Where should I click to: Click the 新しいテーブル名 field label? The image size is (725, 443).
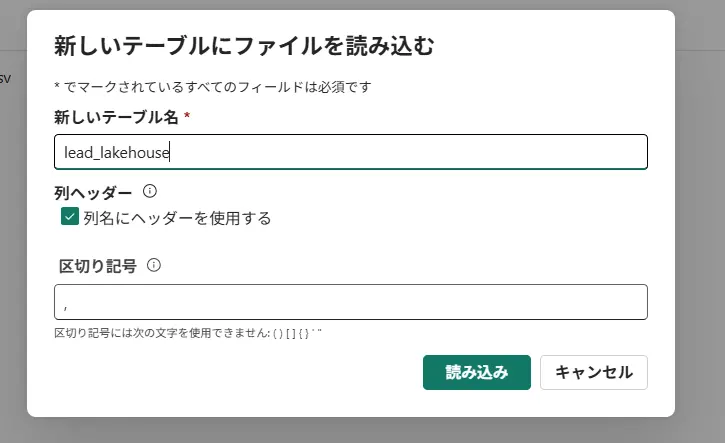[x=115, y=117]
